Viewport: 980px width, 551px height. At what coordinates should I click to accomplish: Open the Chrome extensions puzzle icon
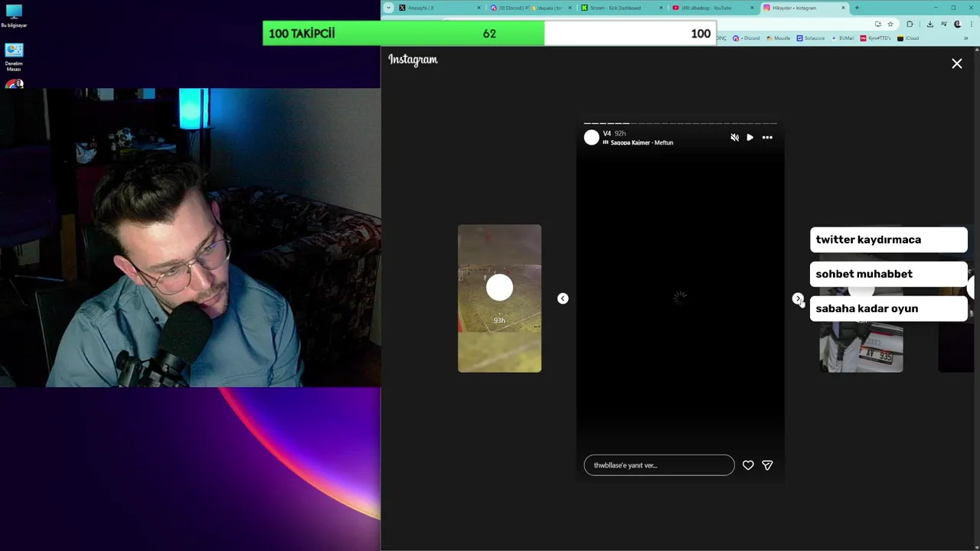pos(910,24)
